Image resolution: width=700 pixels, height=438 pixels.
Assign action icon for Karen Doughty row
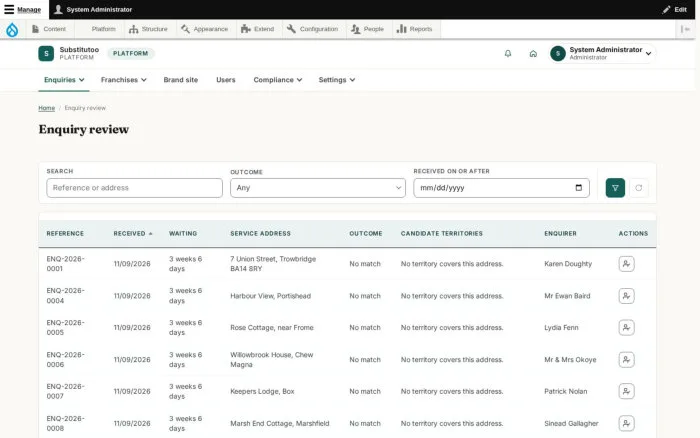pyautogui.click(x=626, y=264)
